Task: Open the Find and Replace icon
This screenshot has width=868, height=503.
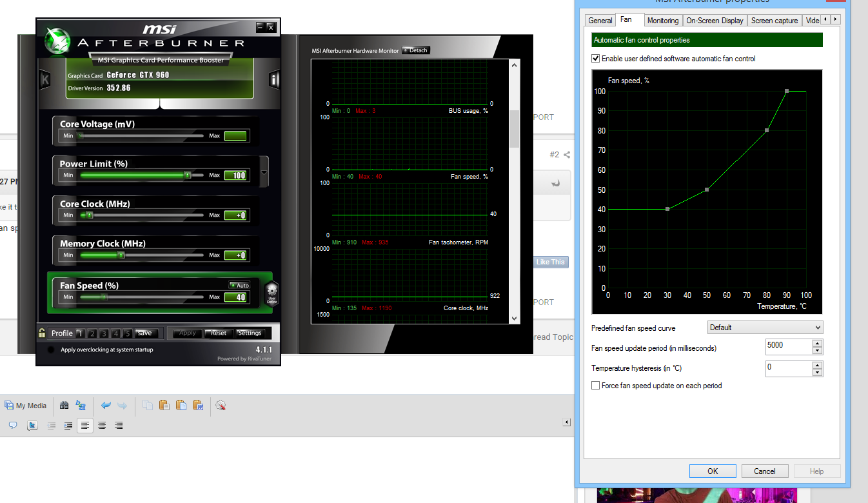Action: coord(81,406)
